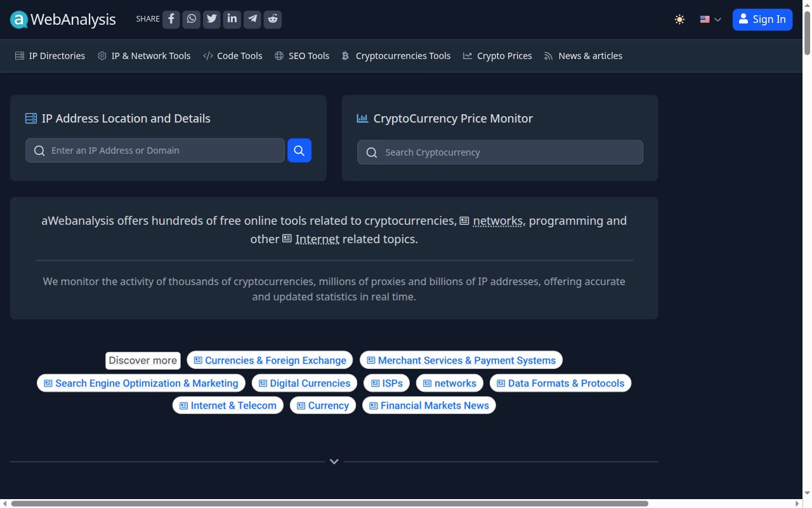This screenshot has width=812, height=508.
Task: Open the Currency tag pill
Action: tap(323, 406)
